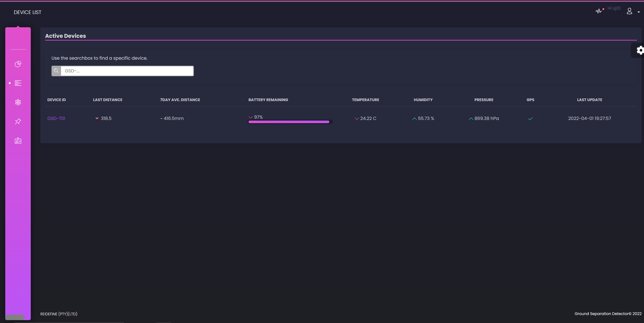Click the Battery Remaining column header
This screenshot has width=644, height=323.
(x=268, y=100)
